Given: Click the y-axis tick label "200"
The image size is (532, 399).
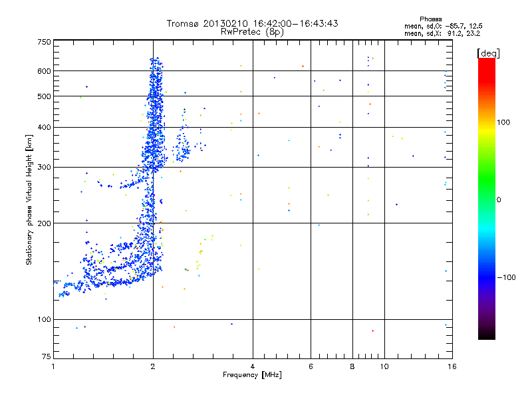Looking at the screenshot, I should point(44,223).
